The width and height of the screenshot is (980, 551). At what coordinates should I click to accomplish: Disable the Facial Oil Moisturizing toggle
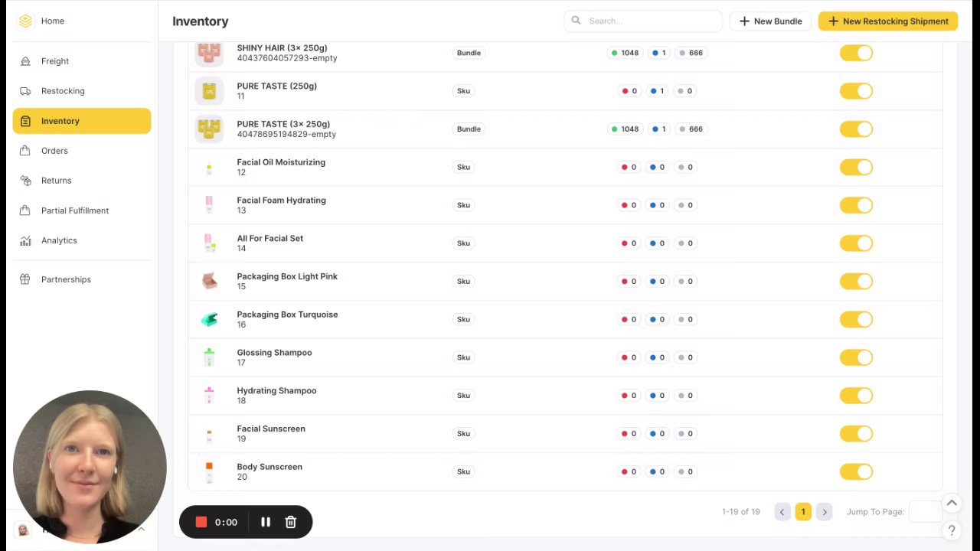click(x=856, y=167)
